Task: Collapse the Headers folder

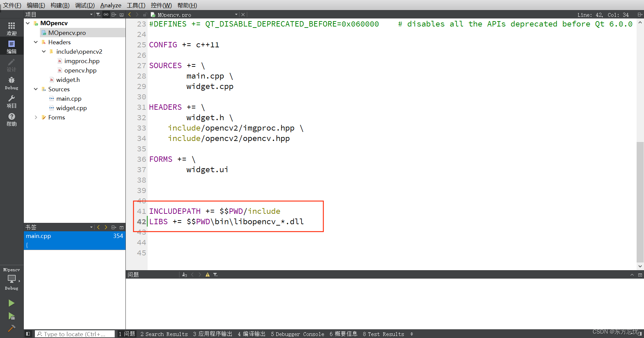Action: click(x=36, y=42)
